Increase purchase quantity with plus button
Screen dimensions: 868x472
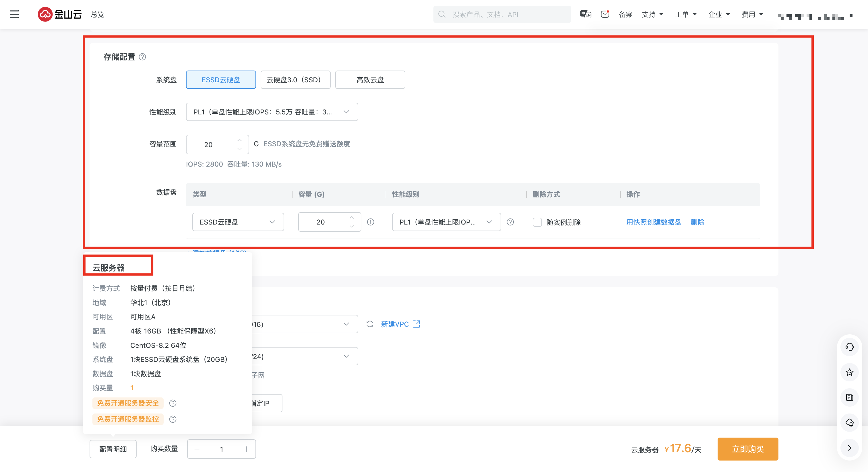click(246, 449)
